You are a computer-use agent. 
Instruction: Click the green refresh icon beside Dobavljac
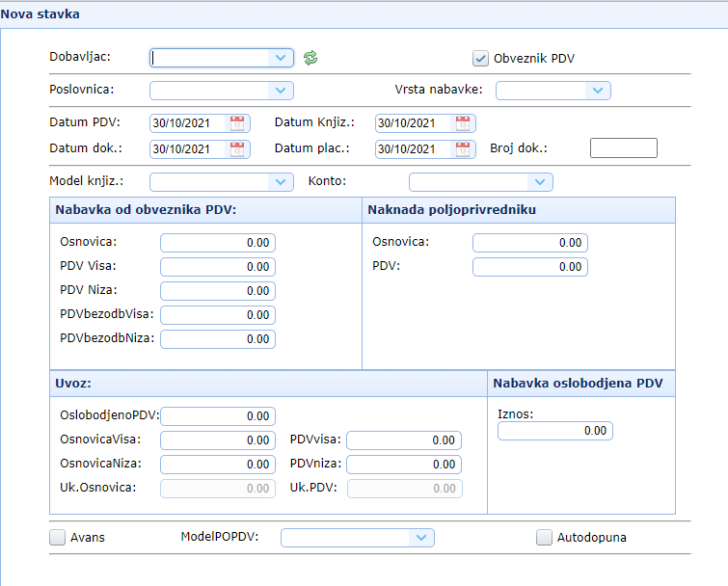310,58
